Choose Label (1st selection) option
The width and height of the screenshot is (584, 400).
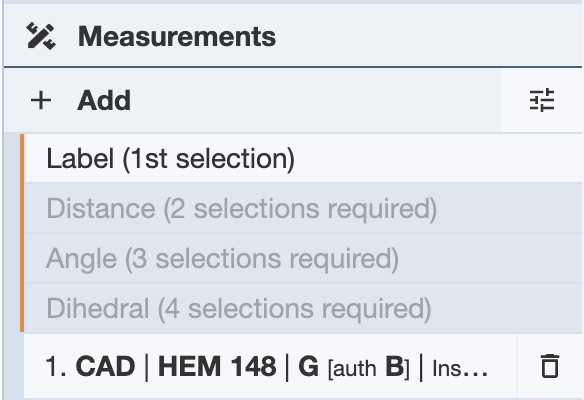[x=304, y=158]
